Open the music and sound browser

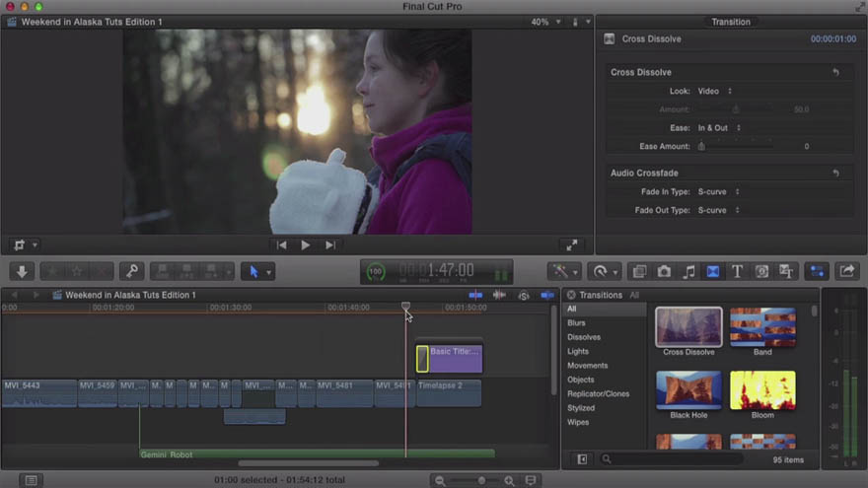[x=688, y=271]
